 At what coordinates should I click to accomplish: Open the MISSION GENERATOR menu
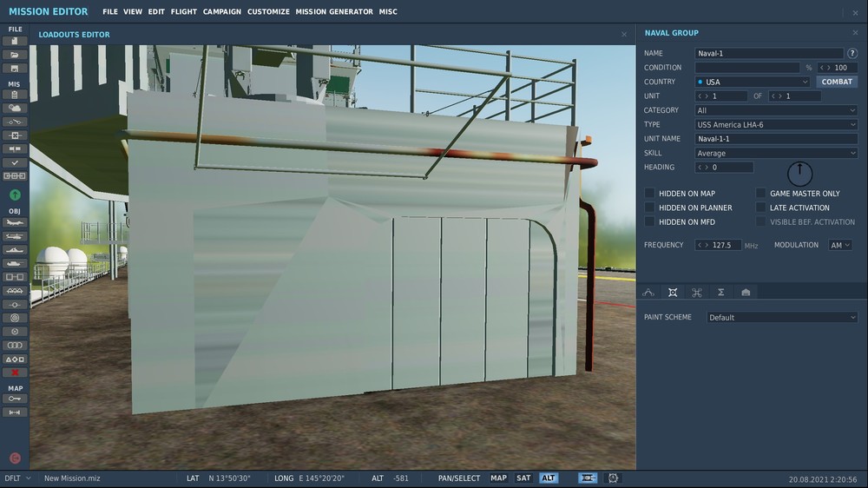334,11
